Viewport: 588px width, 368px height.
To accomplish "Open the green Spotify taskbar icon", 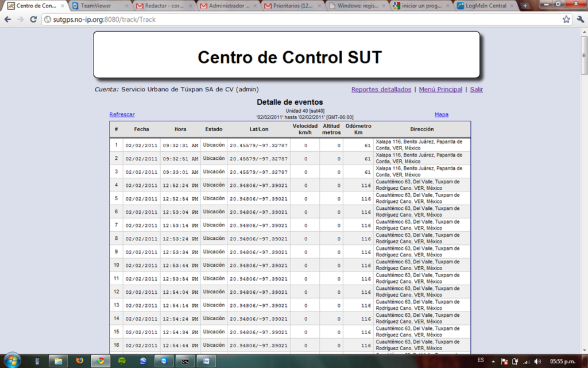I will tap(122, 361).
